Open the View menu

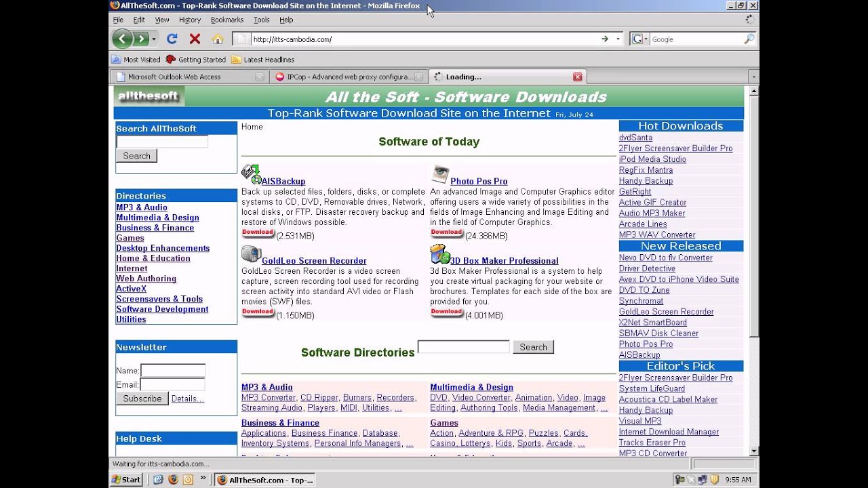162,20
